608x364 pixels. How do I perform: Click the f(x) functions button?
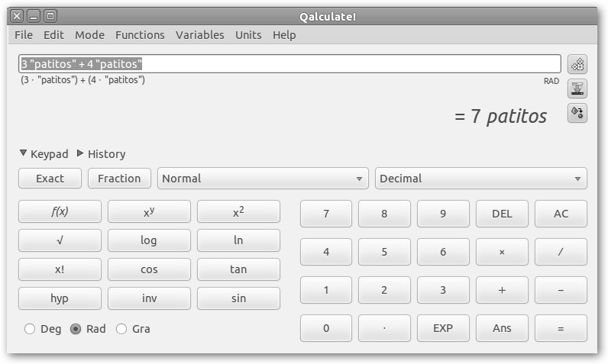[60, 212]
